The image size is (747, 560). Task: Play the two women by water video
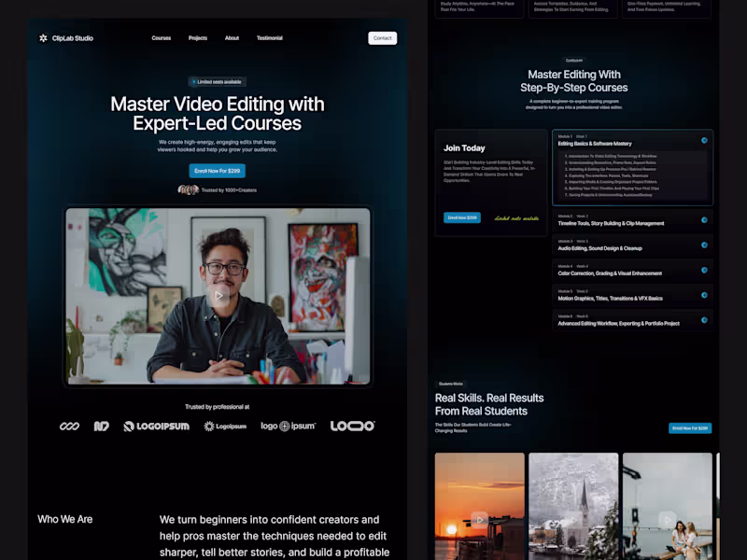tap(668, 520)
